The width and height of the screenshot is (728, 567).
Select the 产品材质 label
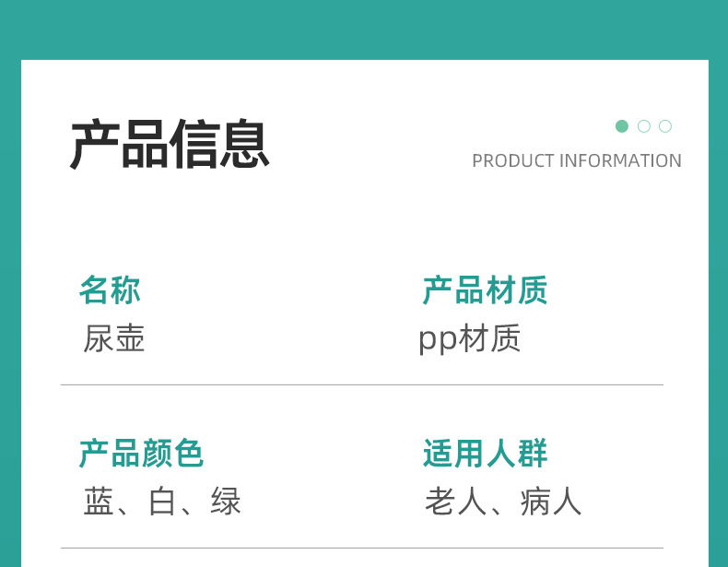pyautogui.click(x=485, y=290)
